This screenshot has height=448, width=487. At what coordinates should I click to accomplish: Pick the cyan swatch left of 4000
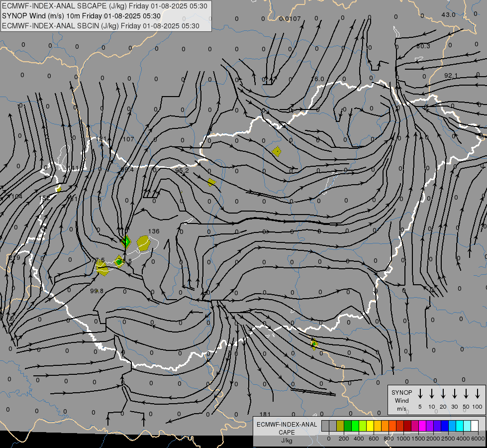460,426
